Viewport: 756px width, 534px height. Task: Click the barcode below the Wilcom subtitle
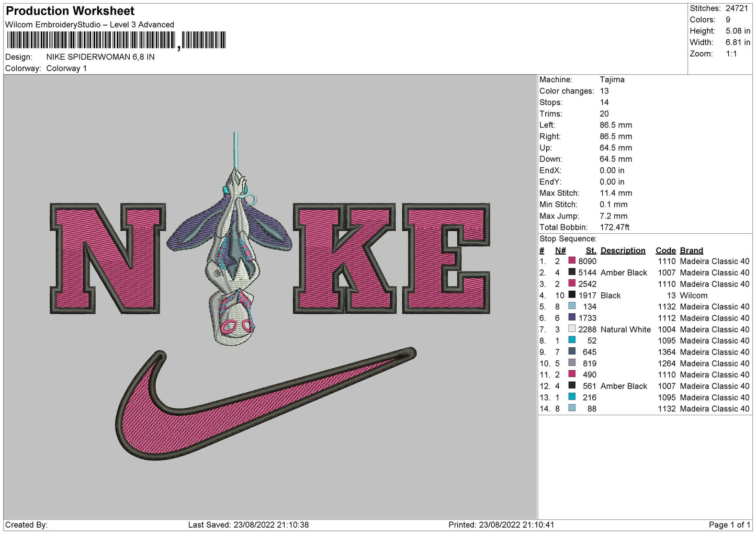tap(116, 40)
